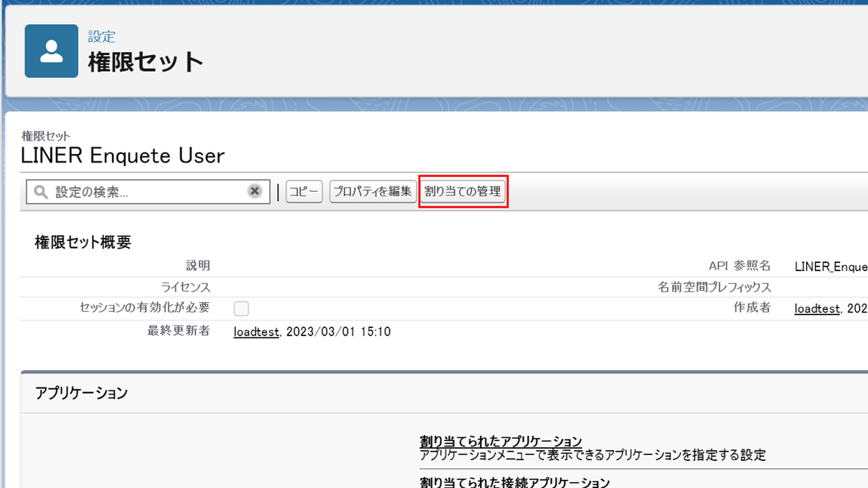Click the API 参照名 label

pos(739,266)
